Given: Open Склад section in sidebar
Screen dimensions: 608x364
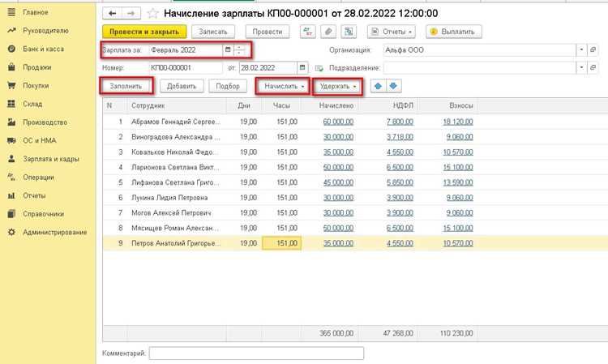Looking at the screenshot, I should (32, 104).
